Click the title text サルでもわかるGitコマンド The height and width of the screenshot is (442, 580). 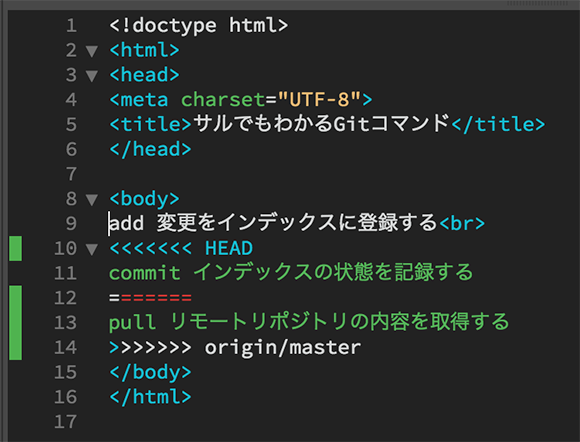(321, 124)
